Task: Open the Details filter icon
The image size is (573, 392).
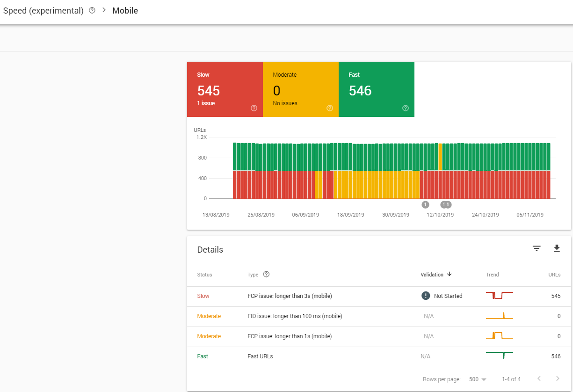Action: pyautogui.click(x=537, y=248)
